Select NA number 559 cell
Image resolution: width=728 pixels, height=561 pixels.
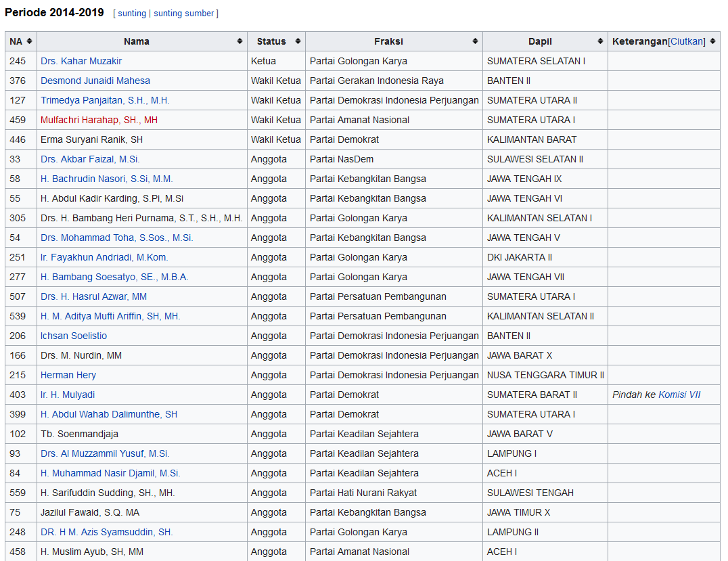coord(21,493)
